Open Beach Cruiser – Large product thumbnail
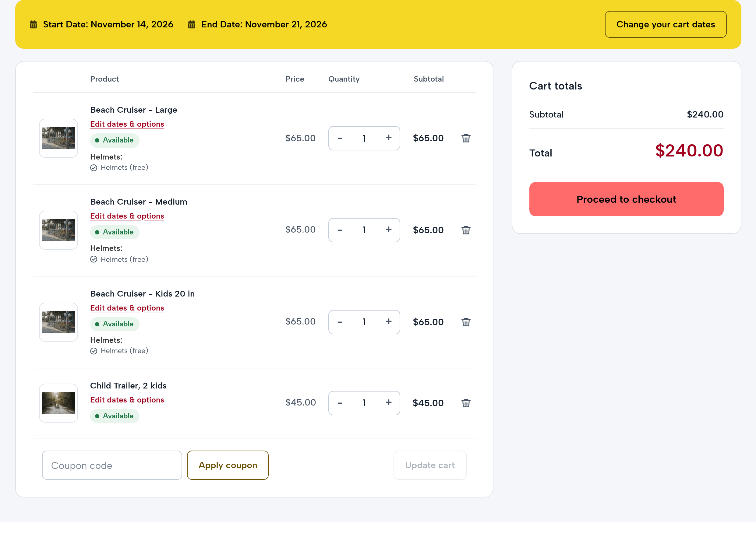 (58, 138)
